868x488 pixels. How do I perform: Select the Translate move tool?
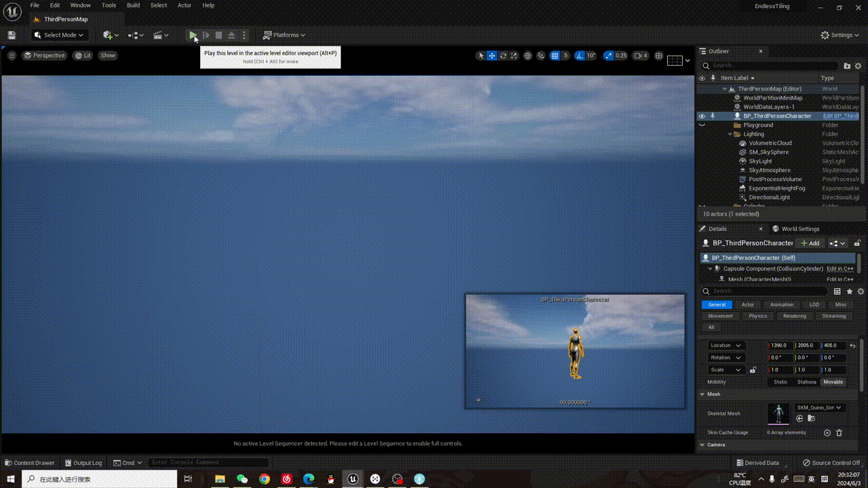(x=492, y=56)
